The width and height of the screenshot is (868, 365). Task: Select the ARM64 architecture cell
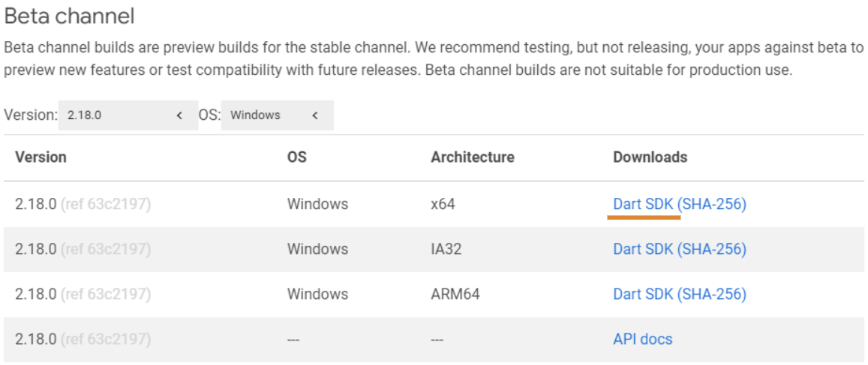point(455,295)
